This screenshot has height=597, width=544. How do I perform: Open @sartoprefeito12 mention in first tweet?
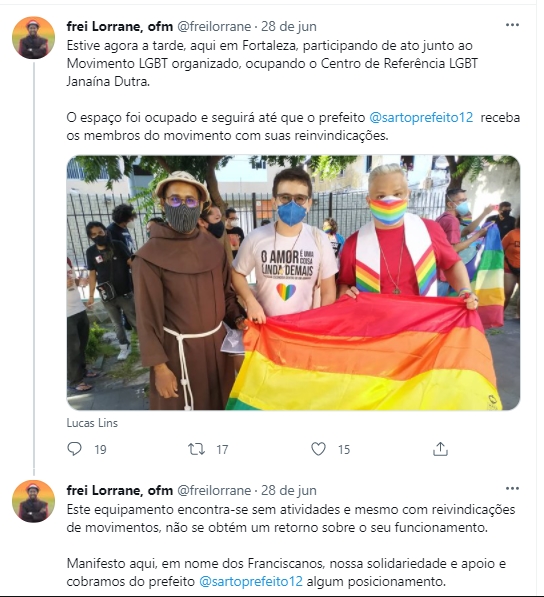point(421,117)
